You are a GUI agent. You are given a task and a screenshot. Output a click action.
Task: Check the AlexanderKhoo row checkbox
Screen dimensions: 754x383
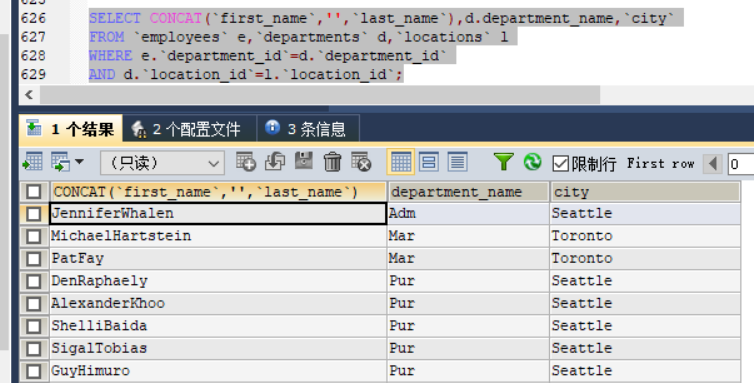click(x=34, y=304)
